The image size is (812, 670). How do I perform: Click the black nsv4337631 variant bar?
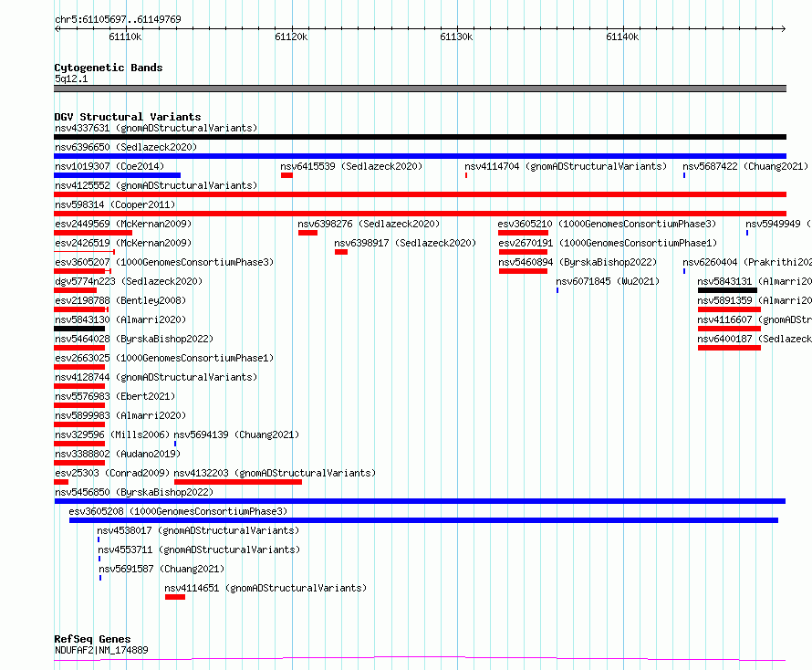[x=420, y=137]
